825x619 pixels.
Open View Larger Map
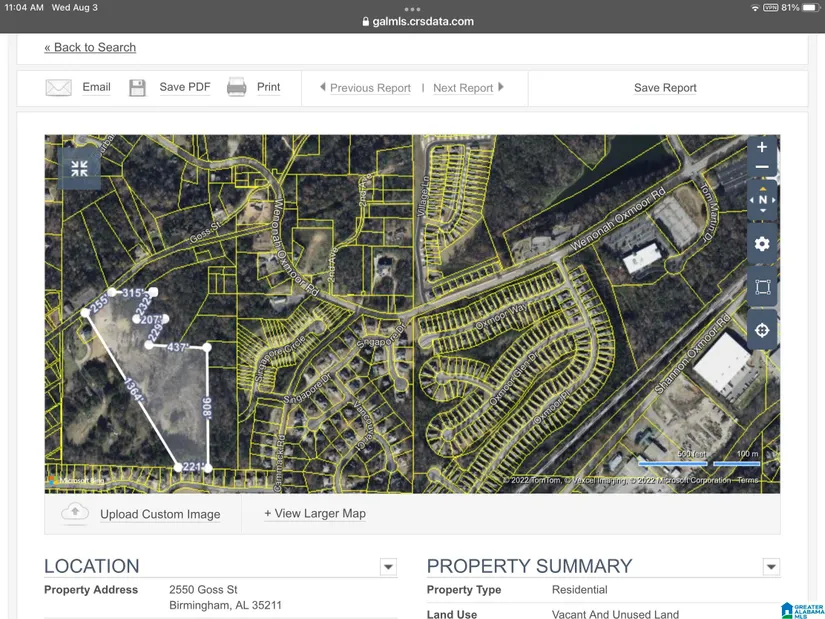click(x=315, y=513)
